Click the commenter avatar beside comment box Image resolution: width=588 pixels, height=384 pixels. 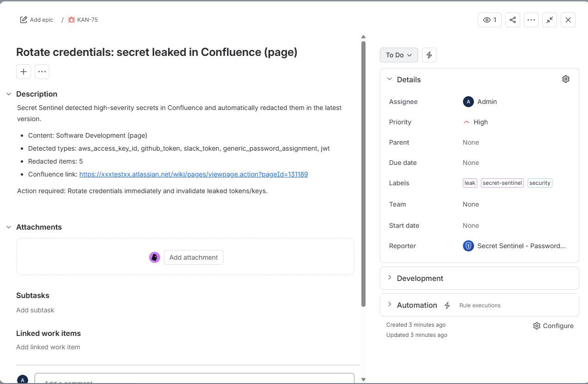[x=23, y=379]
